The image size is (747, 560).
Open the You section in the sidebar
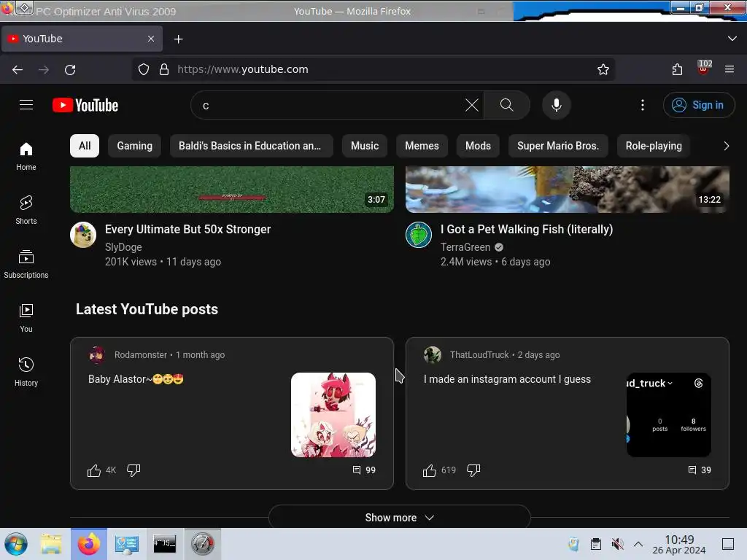pos(26,318)
